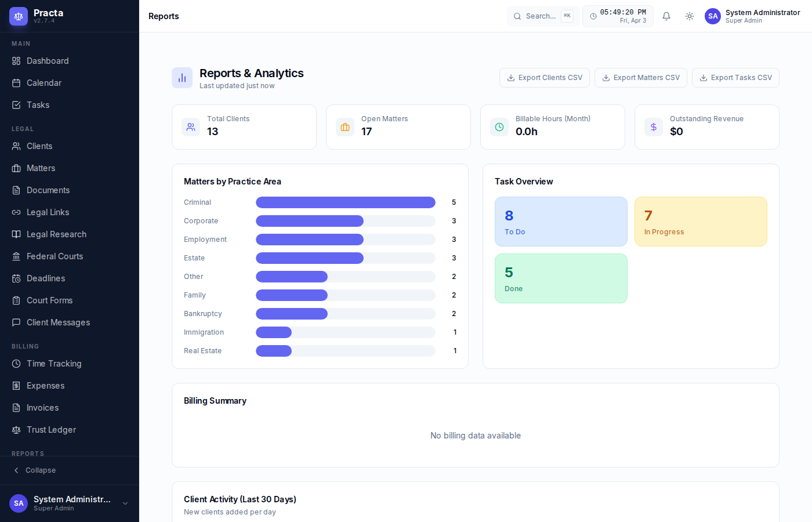Navigate to Tasks
This screenshot has height=522, width=812.
(70, 105)
